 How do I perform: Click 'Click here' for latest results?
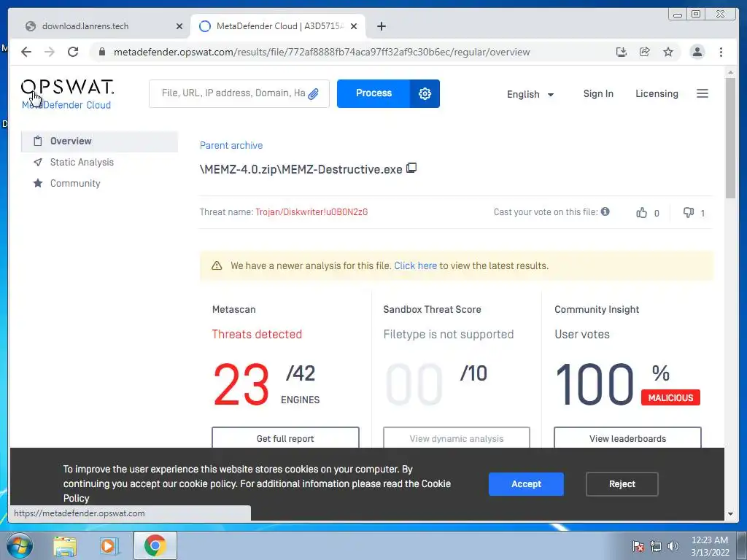click(x=415, y=265)
